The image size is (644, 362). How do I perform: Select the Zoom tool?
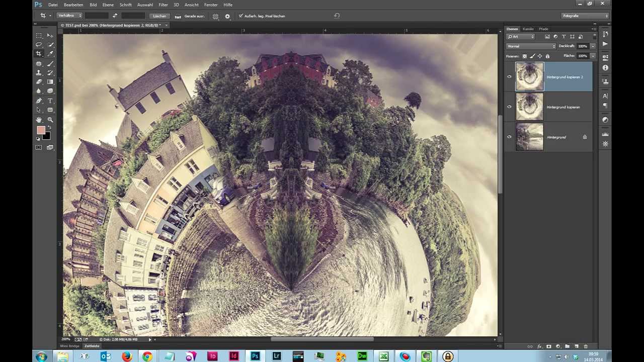point(50,120)
